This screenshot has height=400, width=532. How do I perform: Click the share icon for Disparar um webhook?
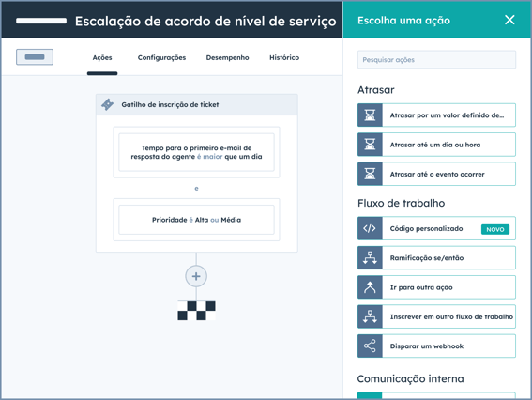coord(370,346)
